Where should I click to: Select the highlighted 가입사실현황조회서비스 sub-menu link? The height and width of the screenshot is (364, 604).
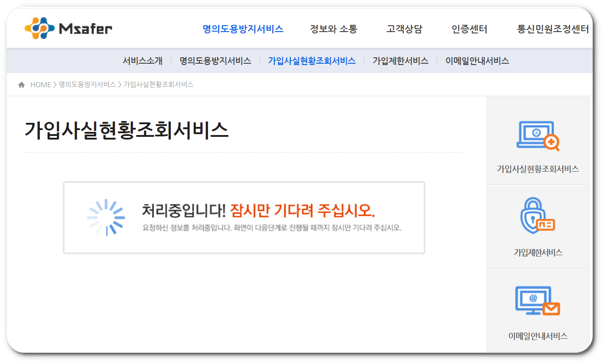click(x=312, y=60)
